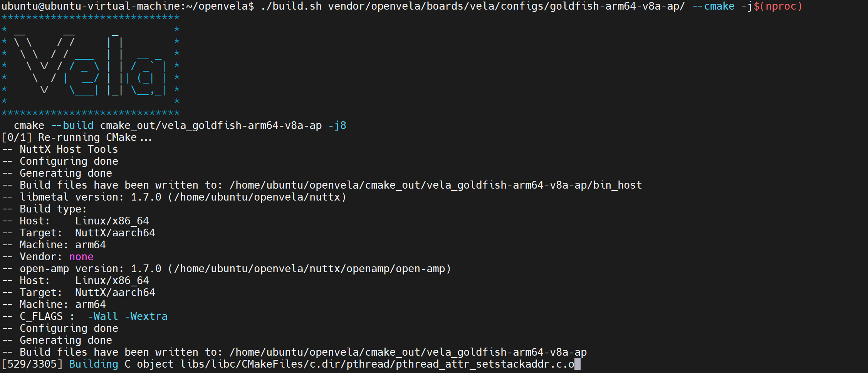Click the 'Building' word in last line

coord(94,365)
